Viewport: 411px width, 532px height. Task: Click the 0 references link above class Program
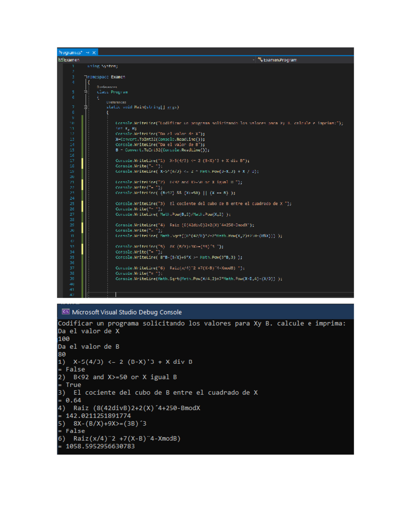click(107, 87)
